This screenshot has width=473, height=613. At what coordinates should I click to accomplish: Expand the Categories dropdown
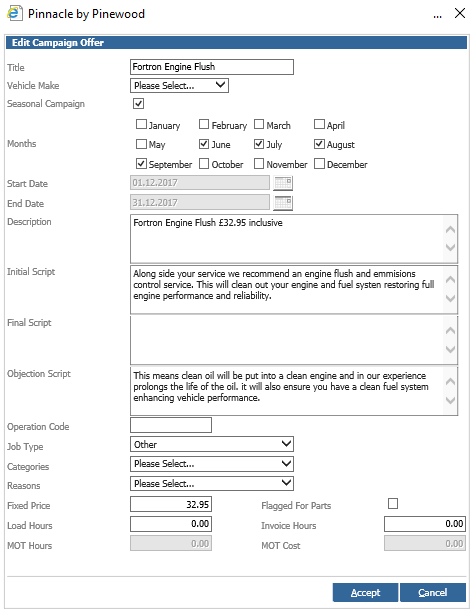(212, 464)
